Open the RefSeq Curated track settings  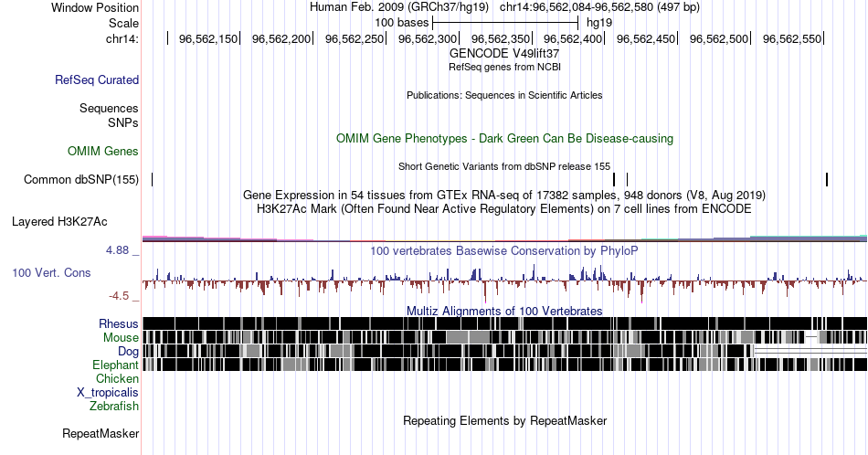coord(97,79)
